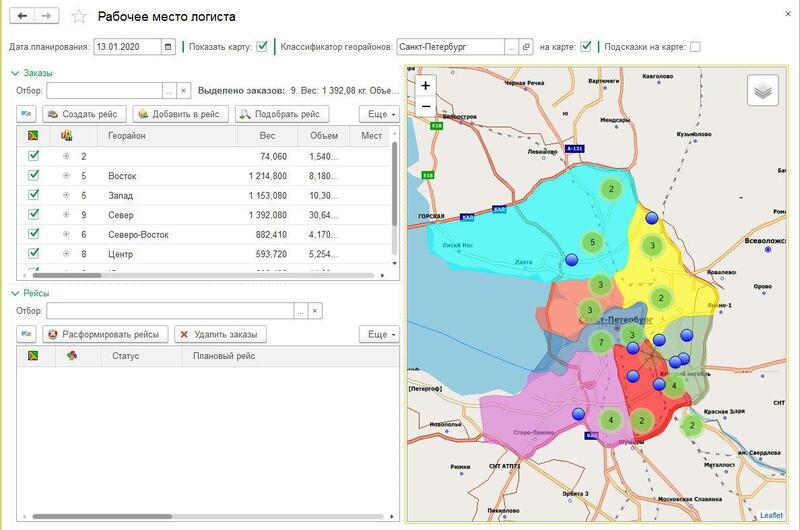The width and height of the screenshot is (800, 530).
Task: Click the map layers control icon
Action: coord(763,90)
